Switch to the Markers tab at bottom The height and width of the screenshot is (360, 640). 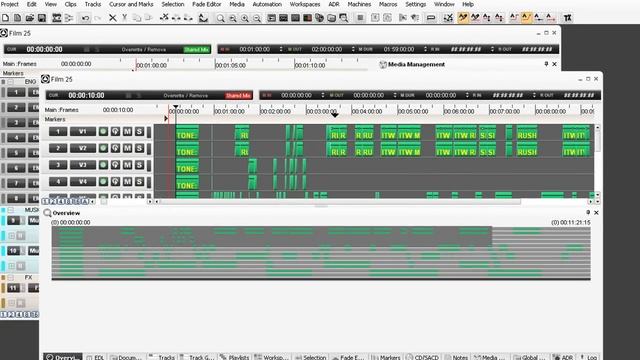(x=386, y=357)
